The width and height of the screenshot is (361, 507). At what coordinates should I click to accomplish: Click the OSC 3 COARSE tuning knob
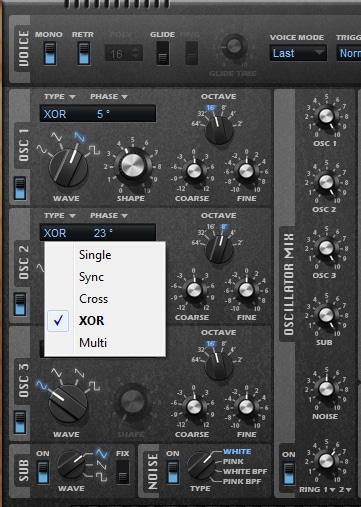point(194,407)
